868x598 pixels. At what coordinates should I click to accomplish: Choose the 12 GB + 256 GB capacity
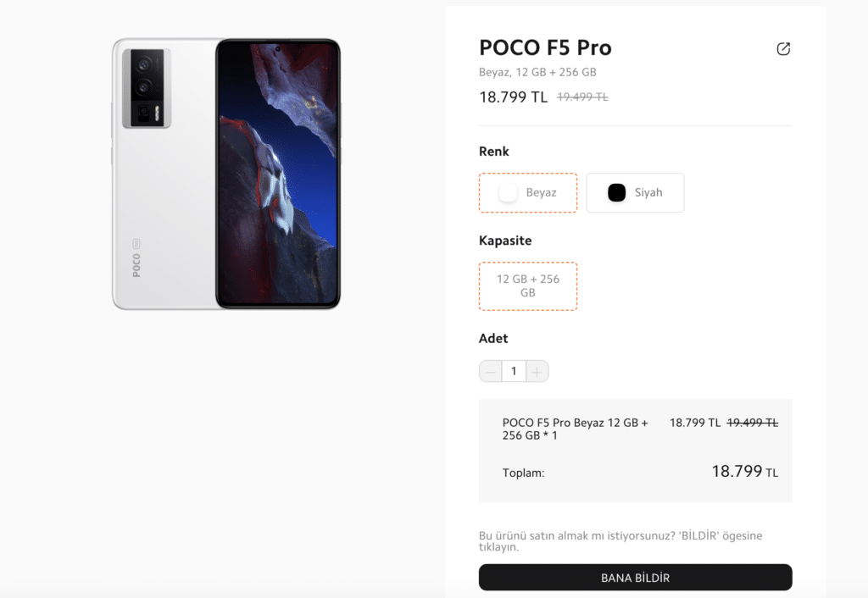coord(528,286)
